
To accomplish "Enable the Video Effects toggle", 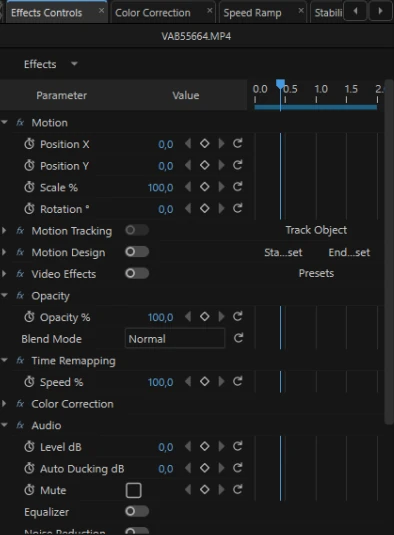I will (137, 273).
